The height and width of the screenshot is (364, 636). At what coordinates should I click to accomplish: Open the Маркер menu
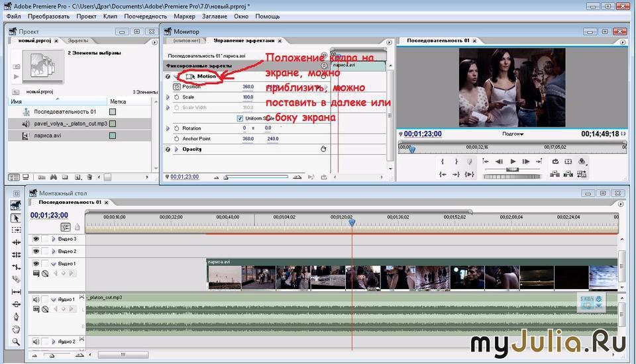184,16
